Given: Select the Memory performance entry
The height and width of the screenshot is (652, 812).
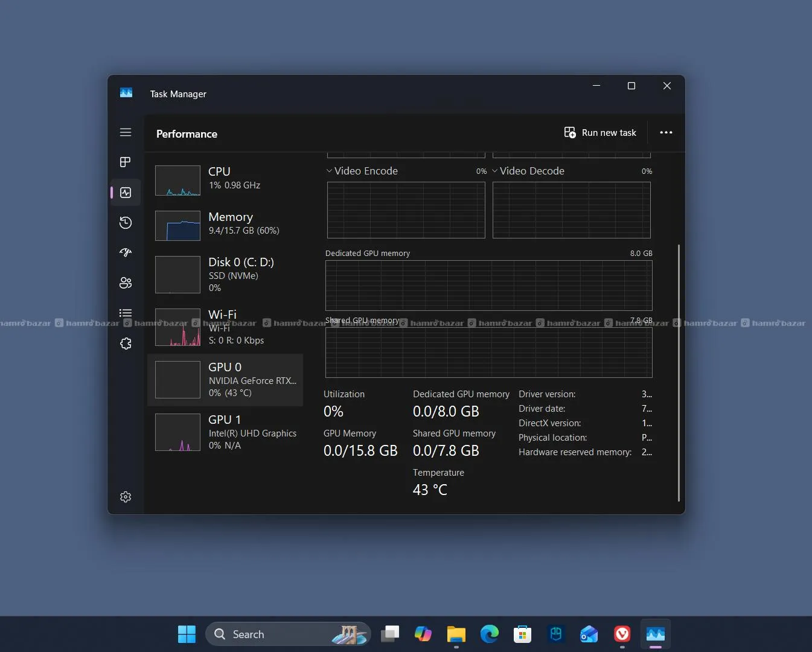Looking at the screenshot, I should coord(226,225).
